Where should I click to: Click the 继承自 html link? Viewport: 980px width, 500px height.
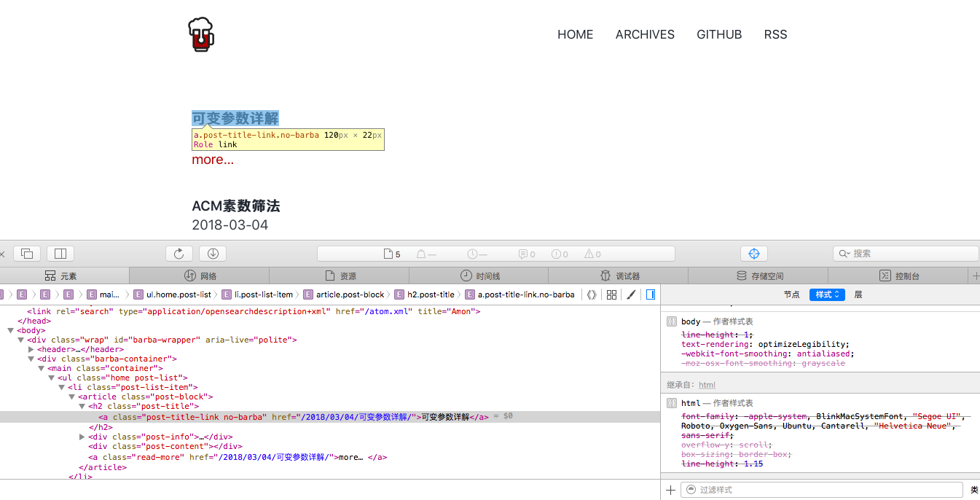(707, 385)
